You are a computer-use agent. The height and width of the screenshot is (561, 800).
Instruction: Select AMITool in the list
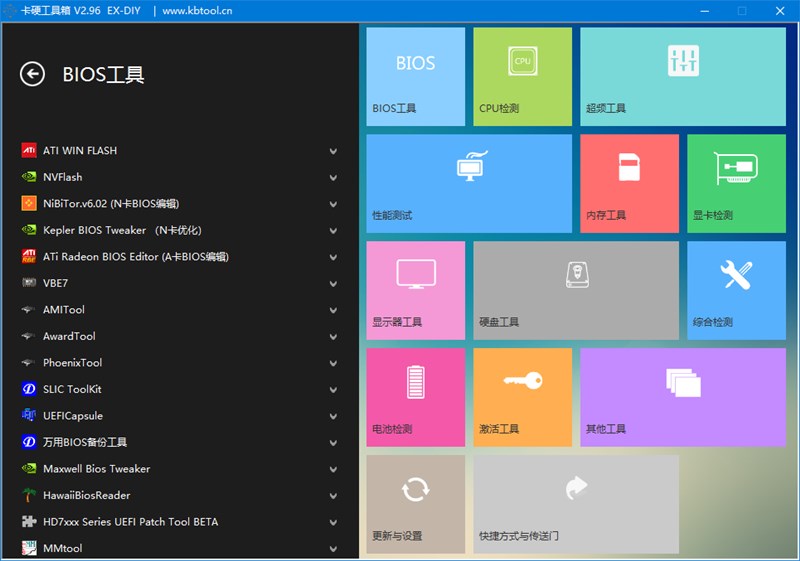point(64,310)
